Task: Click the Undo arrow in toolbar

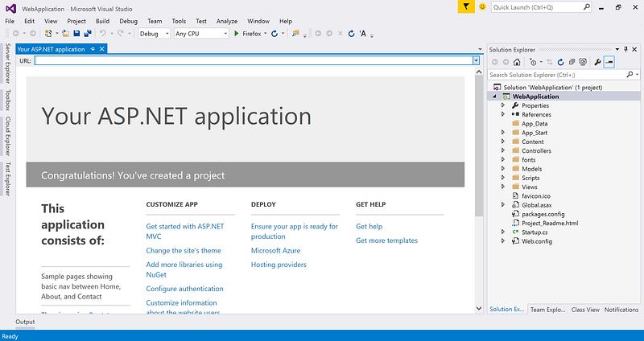Action: [x=103, y=34]
